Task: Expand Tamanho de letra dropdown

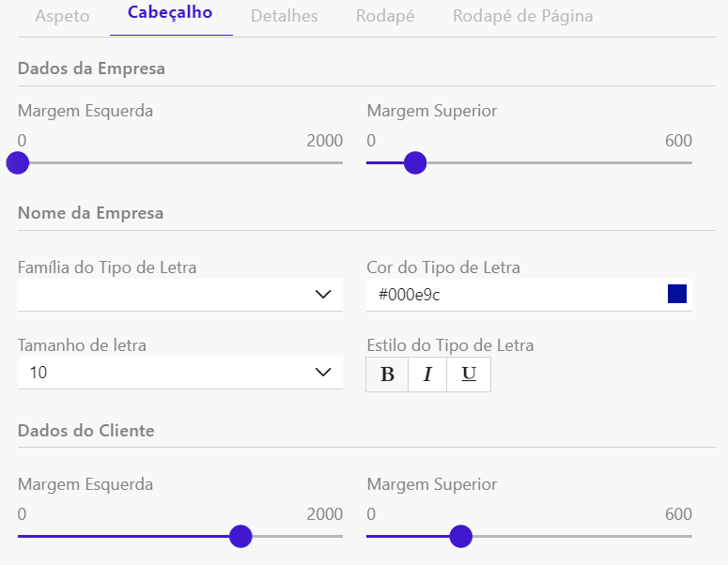Action: [179, 373]
